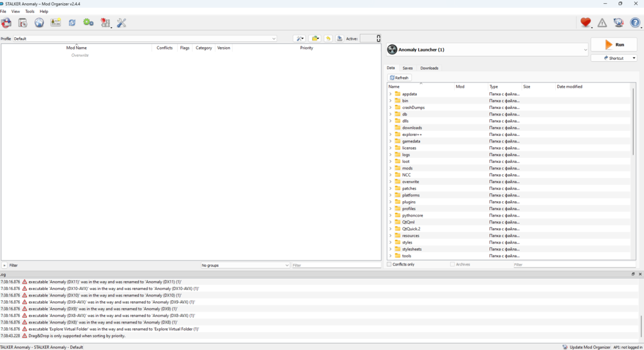Open the Modify Executables gears icon
The width and height of the screenshot is (644, 350).
point(89,23)
